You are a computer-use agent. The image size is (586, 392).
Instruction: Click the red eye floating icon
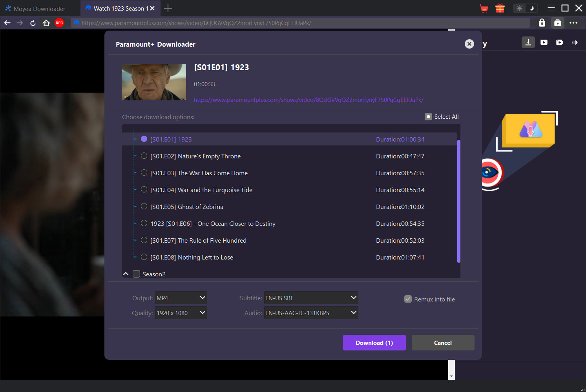click(492, 172)
